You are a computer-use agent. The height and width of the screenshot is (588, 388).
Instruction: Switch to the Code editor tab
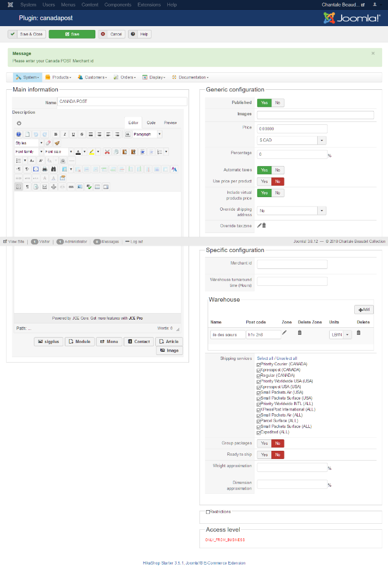[151, 122]
